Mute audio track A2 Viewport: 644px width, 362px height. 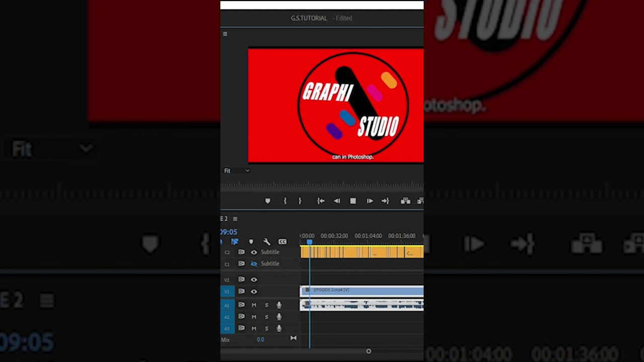point(254,317)
